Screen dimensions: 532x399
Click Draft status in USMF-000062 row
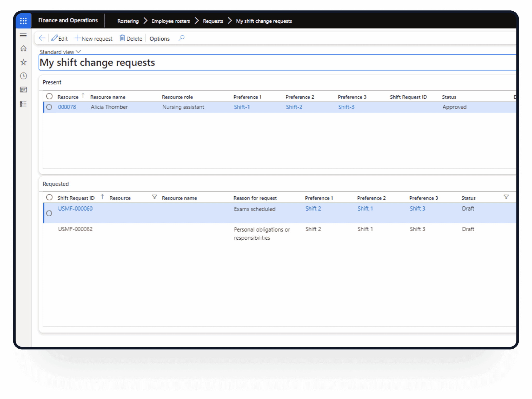(468, 229)
